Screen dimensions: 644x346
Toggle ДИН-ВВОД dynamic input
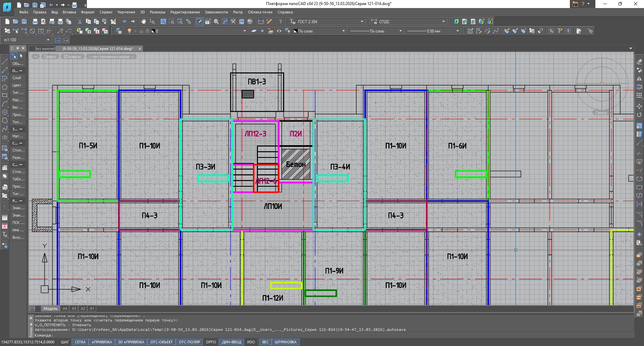231,342
